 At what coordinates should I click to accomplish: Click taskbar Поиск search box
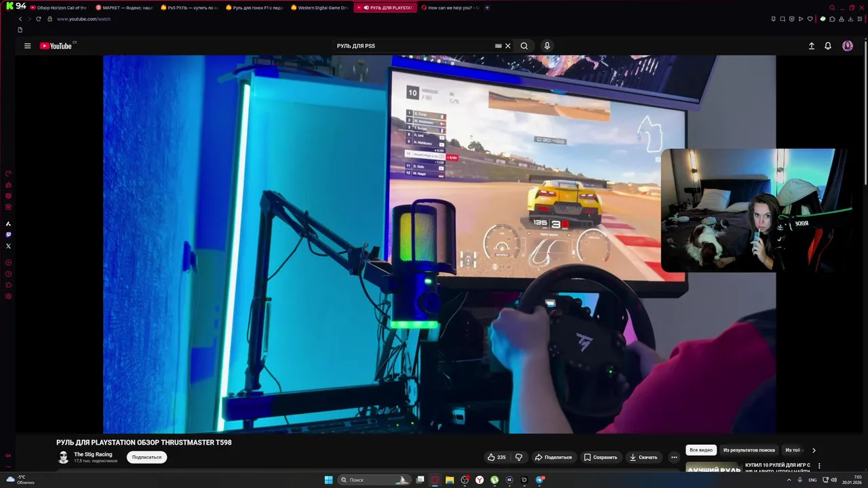click(x=374, y=480)
